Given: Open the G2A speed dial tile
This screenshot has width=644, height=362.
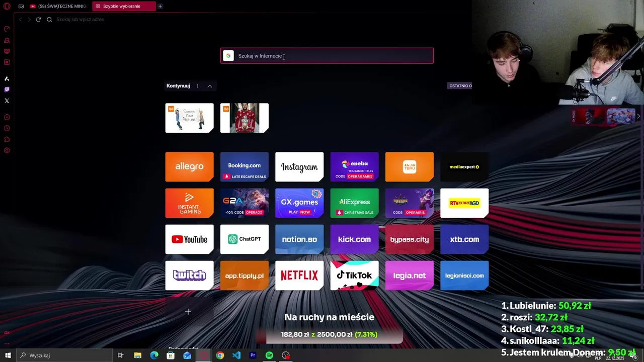Looking at the screenshot, I should point(245,203).
